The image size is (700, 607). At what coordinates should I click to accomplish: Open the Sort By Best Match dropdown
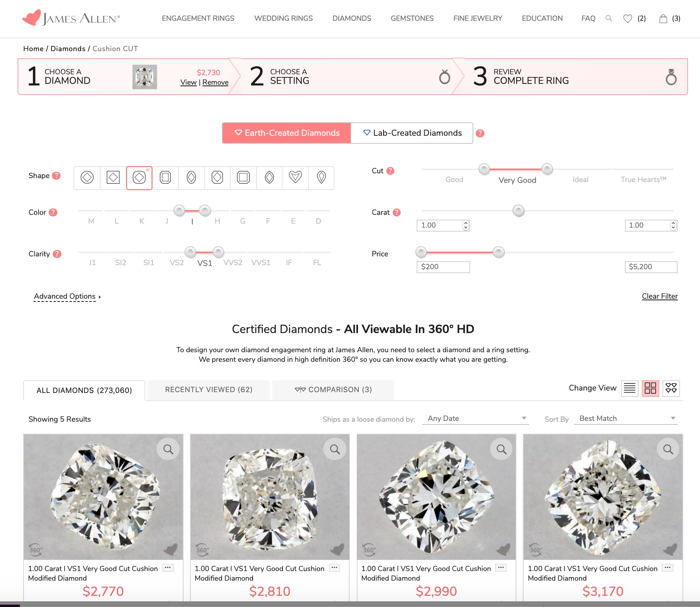click(x=626, y=419)
